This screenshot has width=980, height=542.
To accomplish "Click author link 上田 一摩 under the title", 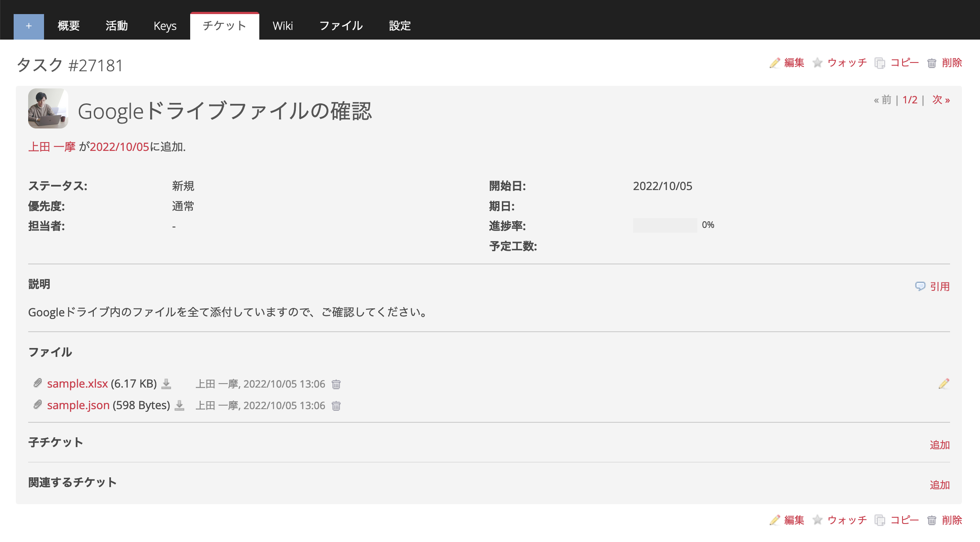I will [x=52, y=147].
